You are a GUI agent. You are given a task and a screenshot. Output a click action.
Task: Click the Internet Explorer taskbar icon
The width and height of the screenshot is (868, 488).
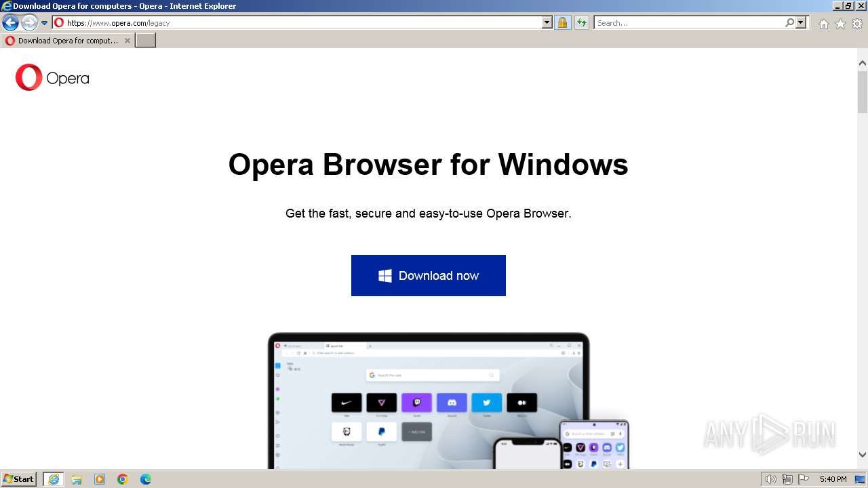click(54, 479)
